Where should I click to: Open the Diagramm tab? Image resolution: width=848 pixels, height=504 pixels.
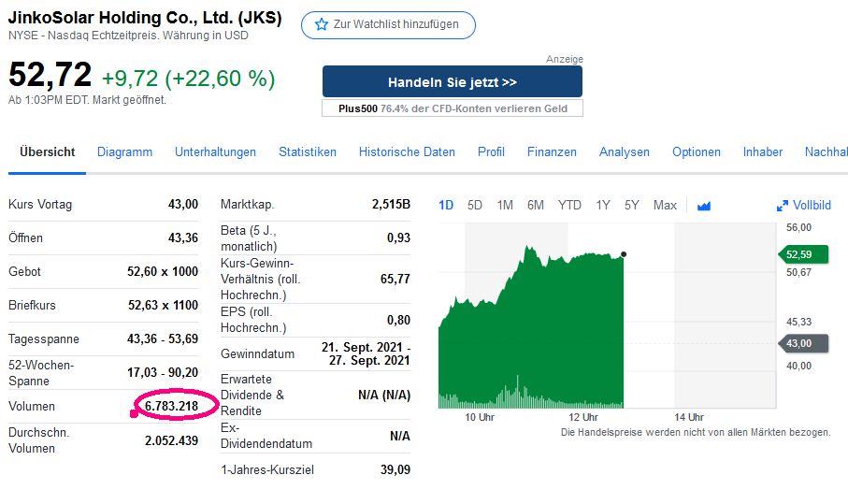pos(124,151)
